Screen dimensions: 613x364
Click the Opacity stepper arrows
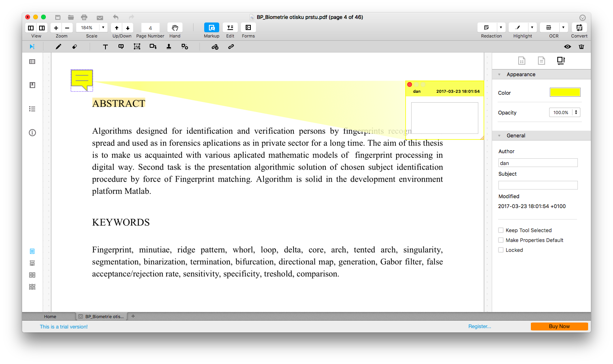tap(576, 113)
